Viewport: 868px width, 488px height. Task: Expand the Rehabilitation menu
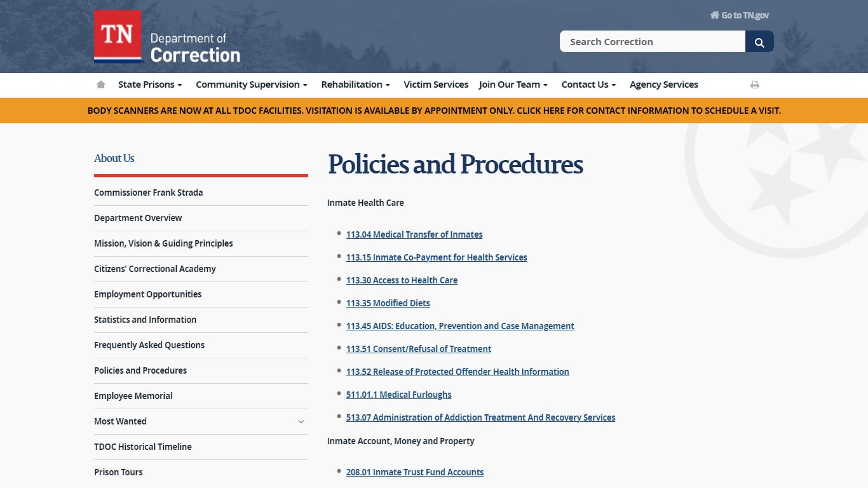(x=355, y=85)
